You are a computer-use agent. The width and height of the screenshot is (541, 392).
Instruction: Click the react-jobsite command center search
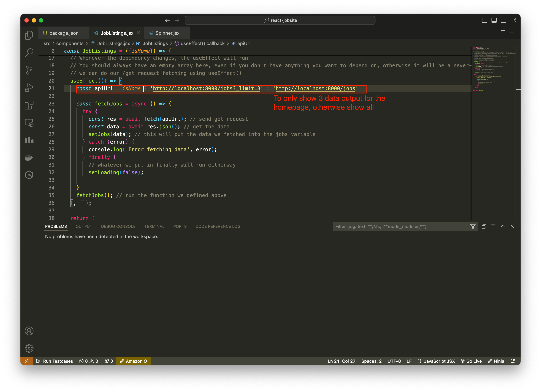[280, 20]
